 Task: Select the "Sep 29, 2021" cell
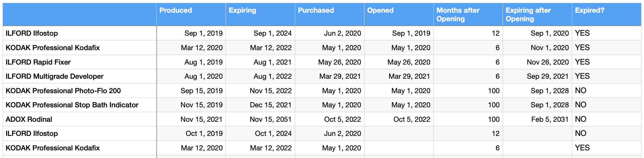pos(548,76)
